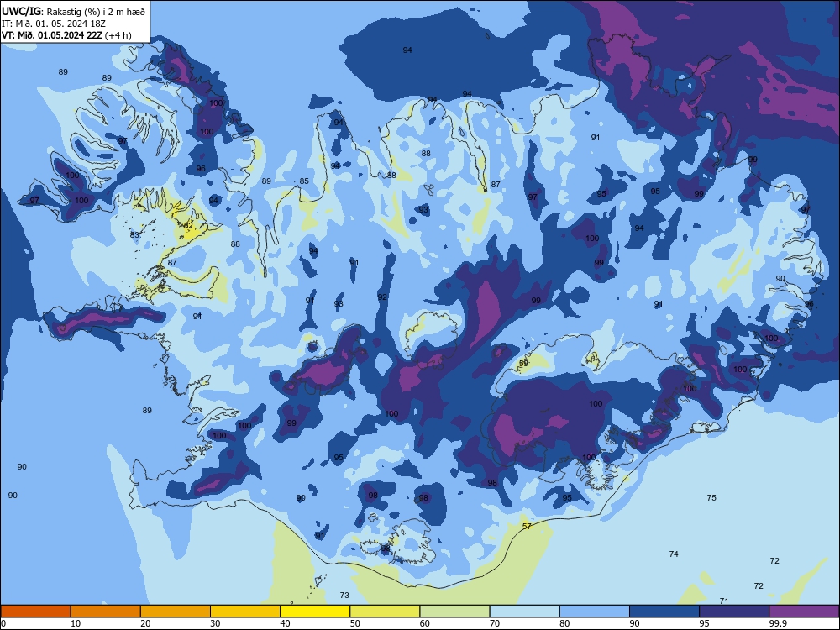This screenshot has height=630, width=840.
Task: Select the 20–30 amber legend swatch
Action: [x=176, y=612]
